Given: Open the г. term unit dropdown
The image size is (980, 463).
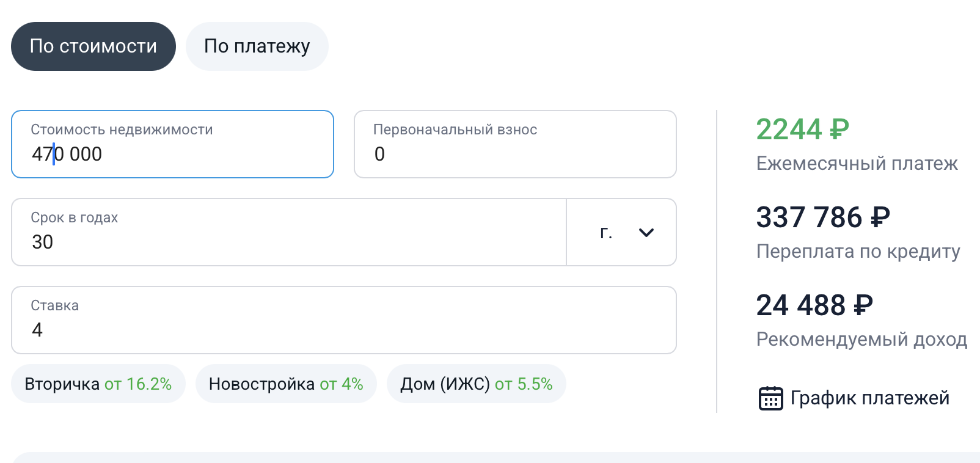Looking at the screenshot, I should point(621,233).
